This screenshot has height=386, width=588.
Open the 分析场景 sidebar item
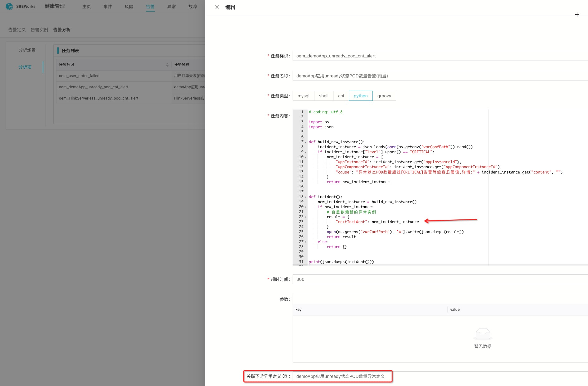[27, 50]
